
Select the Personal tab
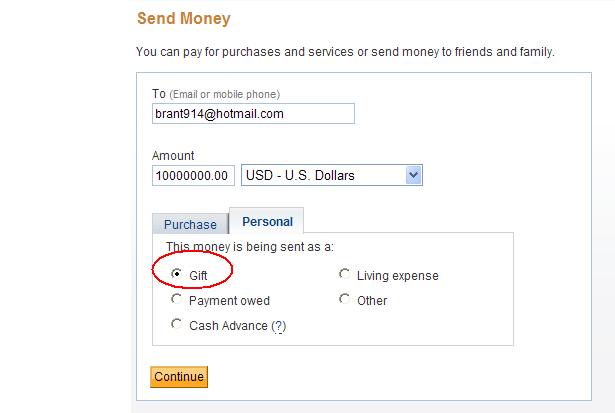267,221
